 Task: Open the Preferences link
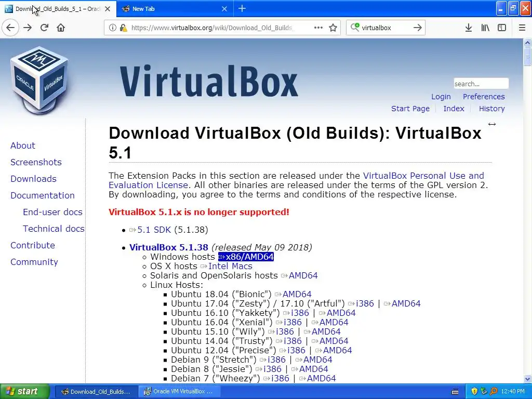click(484, 97)
